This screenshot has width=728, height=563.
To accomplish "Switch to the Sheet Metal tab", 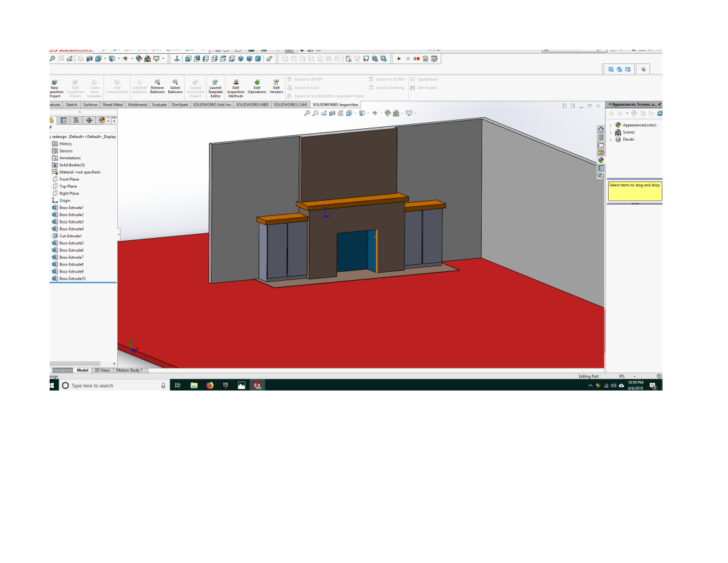I will 112,104.
